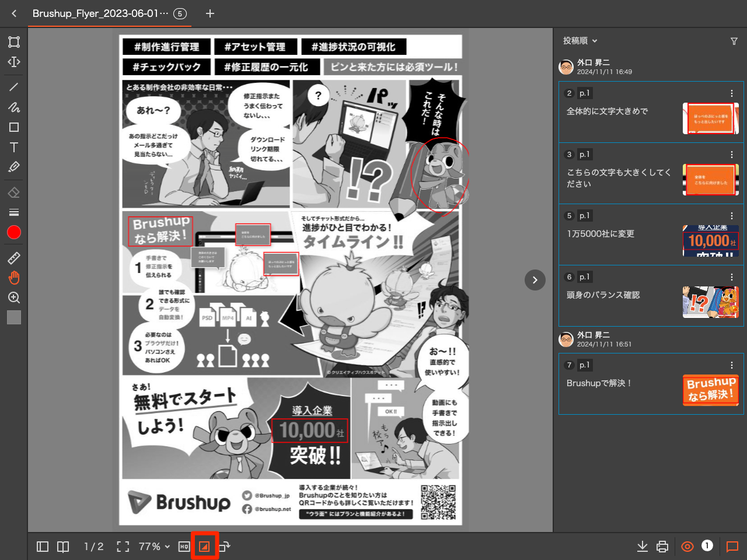747x560 pixels.
Task: Click the 1 / 2 page indicator
Action: pyautogui.click(x=93, y=547)
